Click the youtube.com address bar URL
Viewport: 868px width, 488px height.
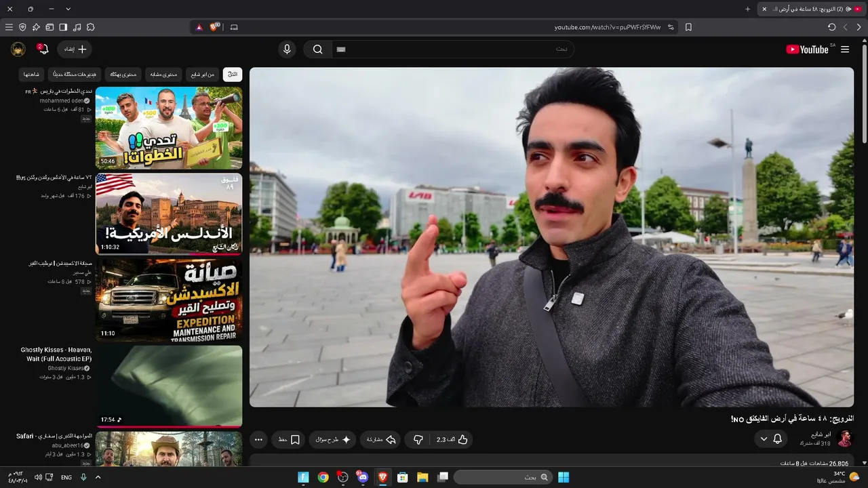[608, 27]
